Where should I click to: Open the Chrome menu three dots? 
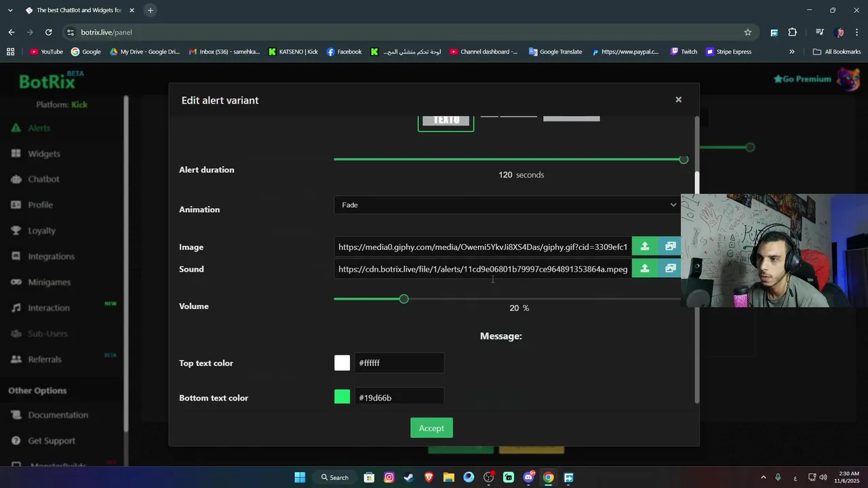click(857, 32)
